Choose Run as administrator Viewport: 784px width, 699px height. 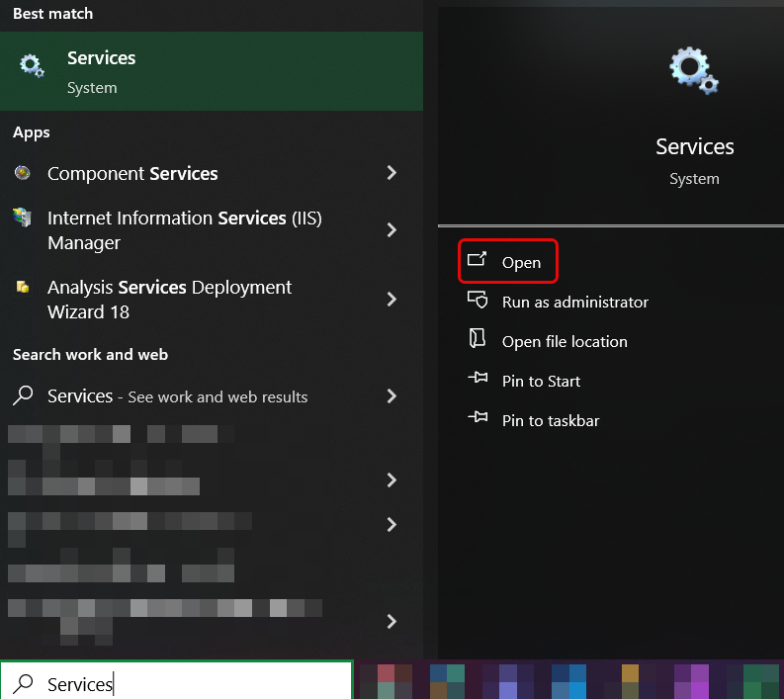(575, 302)
